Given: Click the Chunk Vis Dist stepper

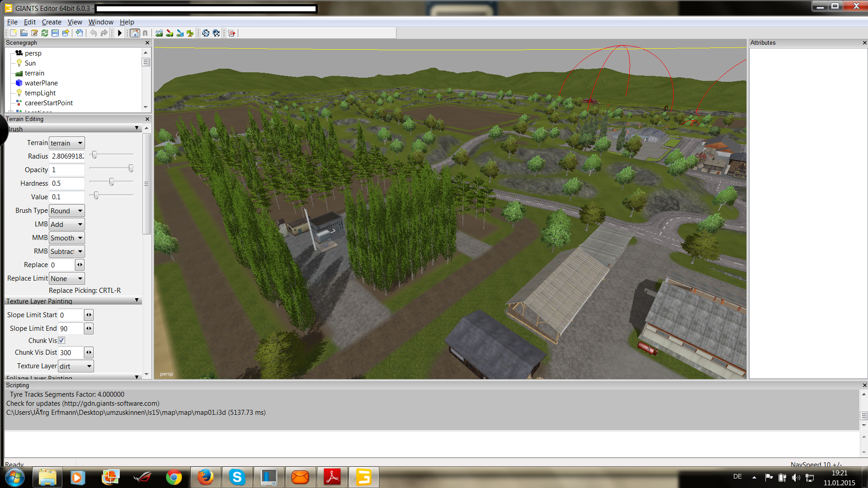Looking at the screenshot, I should [x=89, y=352].
